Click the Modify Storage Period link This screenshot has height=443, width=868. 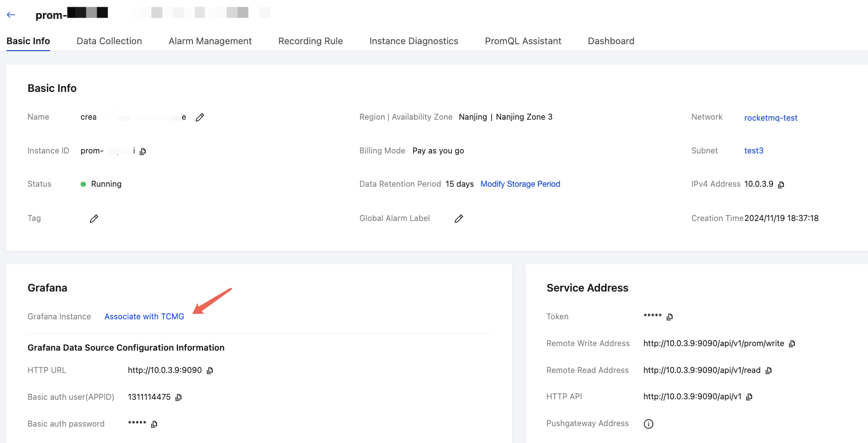[x=520, y=184]
